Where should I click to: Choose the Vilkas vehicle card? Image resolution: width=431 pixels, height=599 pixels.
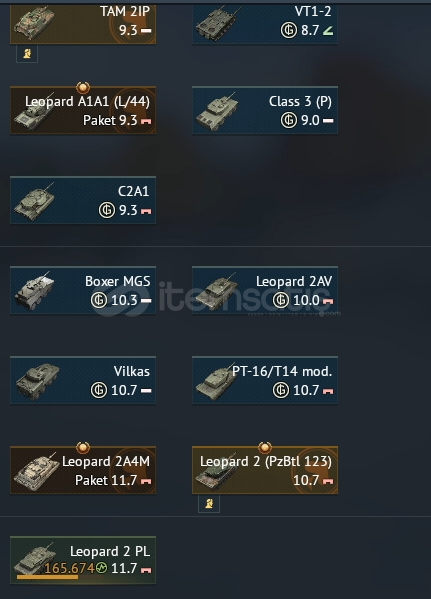[83, 380]
